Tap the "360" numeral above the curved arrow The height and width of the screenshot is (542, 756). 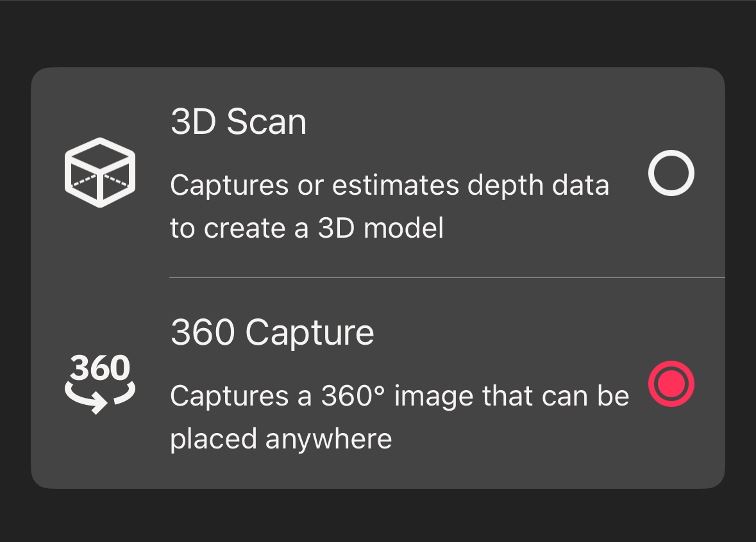point(100,368)
